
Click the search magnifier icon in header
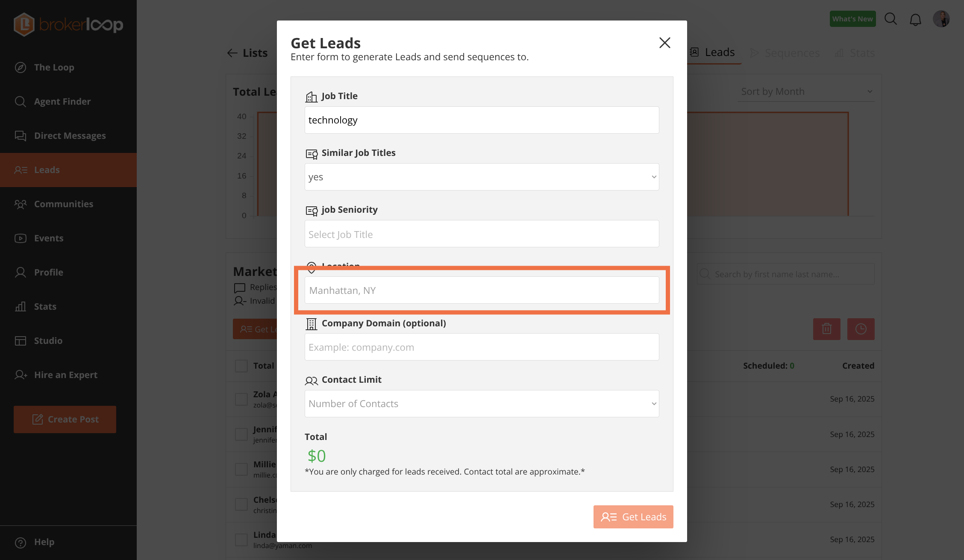(x=891, y=19)
